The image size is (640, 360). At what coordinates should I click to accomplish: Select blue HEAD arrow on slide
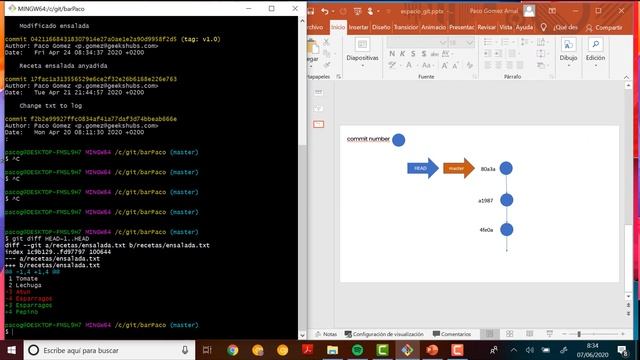tap(423, 168)
